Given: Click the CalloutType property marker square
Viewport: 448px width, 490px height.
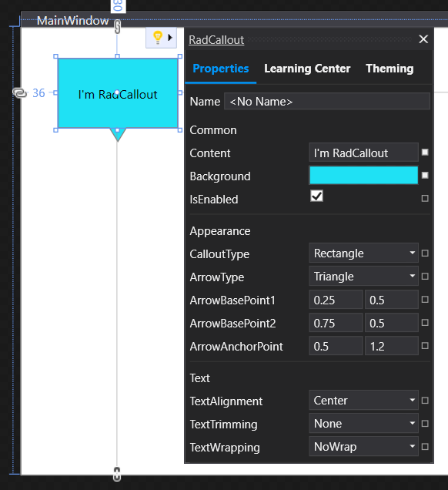Looking at the screenshot, I should (425, 253).
